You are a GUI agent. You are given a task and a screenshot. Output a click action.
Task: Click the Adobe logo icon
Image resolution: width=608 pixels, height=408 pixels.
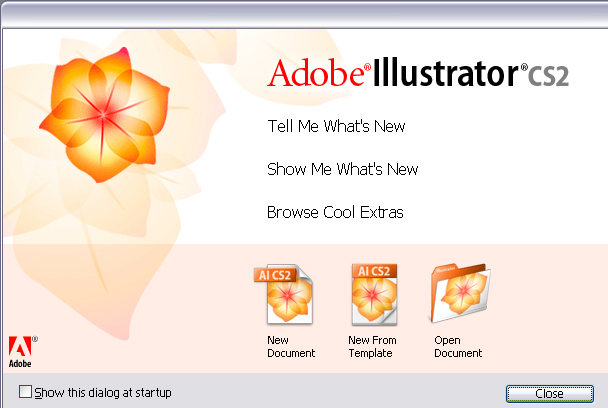point(23,352)
